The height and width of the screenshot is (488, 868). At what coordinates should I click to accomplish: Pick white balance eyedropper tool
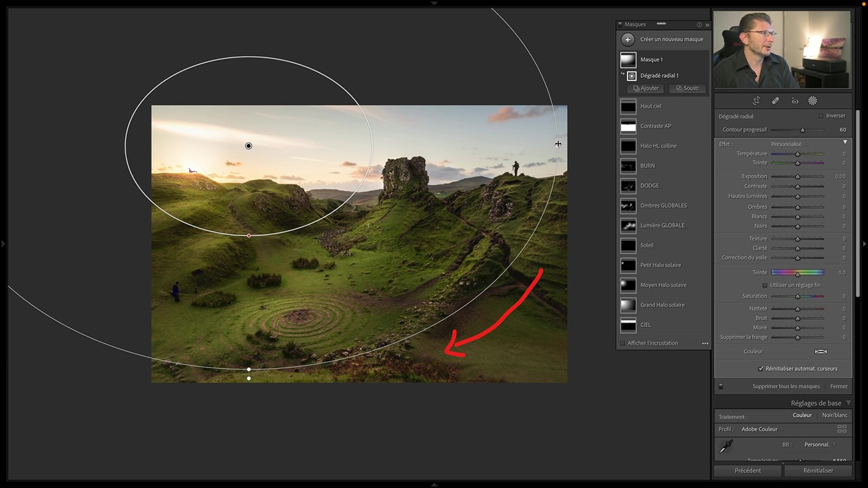(725, 447)
